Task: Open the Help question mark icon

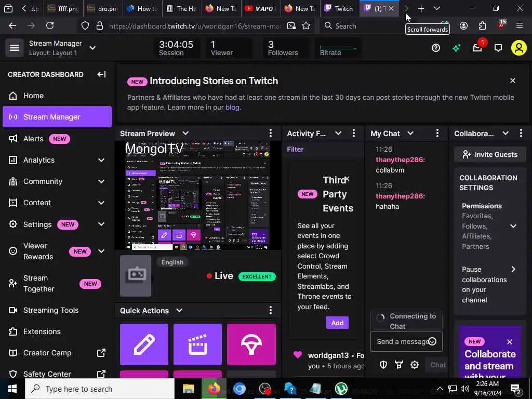Action: [x=436, y=48]
